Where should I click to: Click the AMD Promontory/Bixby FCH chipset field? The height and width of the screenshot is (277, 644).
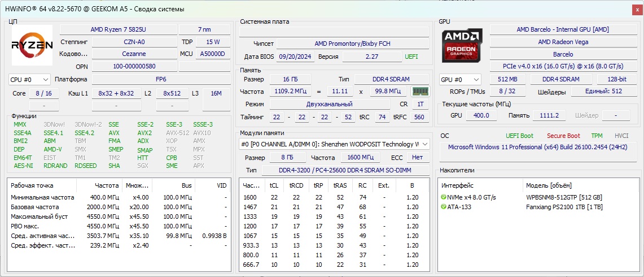(x=352, y=44)
